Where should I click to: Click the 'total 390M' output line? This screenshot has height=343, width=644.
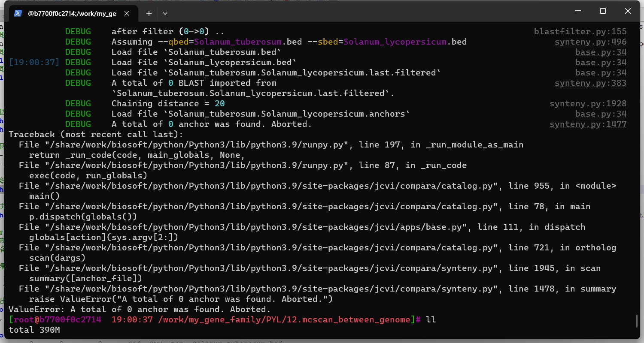tap(34, 330)
